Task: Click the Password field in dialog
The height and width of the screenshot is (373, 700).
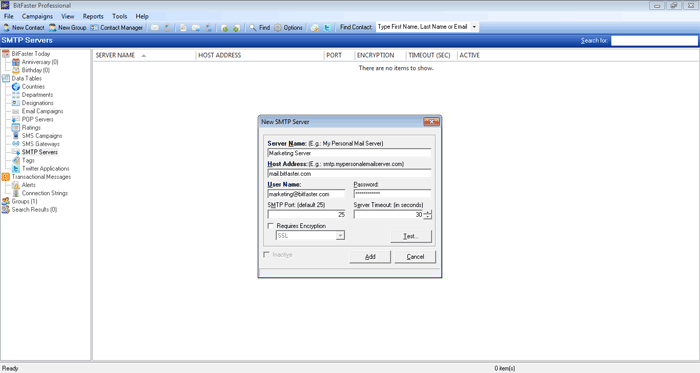Action: [392, 194]
